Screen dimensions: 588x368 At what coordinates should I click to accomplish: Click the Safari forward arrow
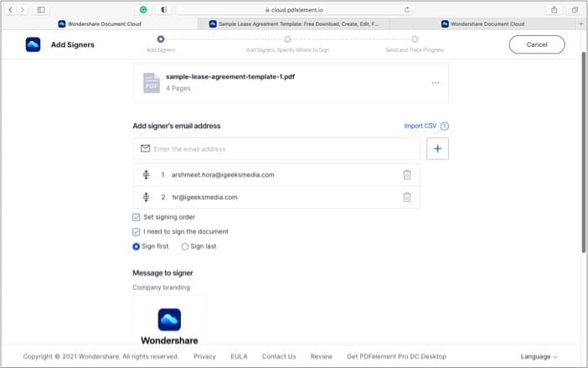[23, 10]
